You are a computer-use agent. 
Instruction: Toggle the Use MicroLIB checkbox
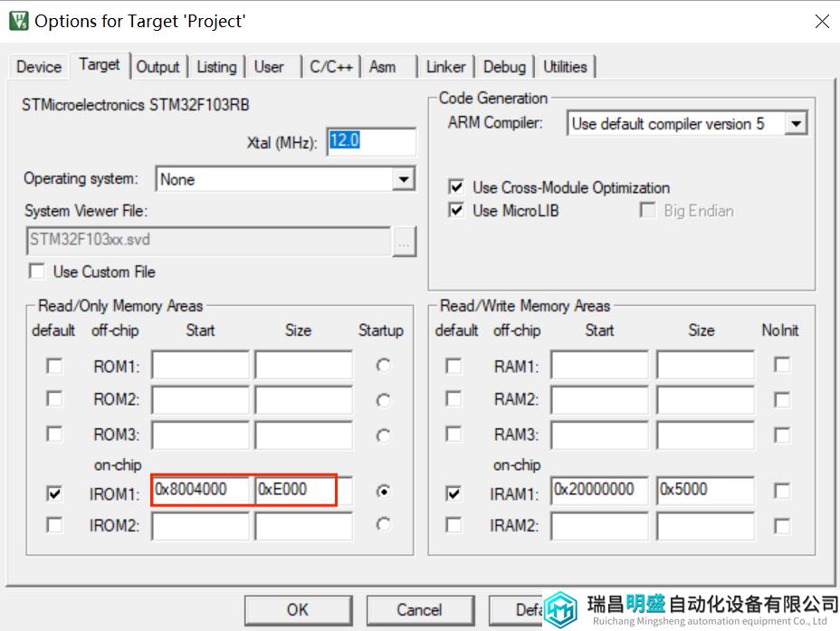pos(456,210)
